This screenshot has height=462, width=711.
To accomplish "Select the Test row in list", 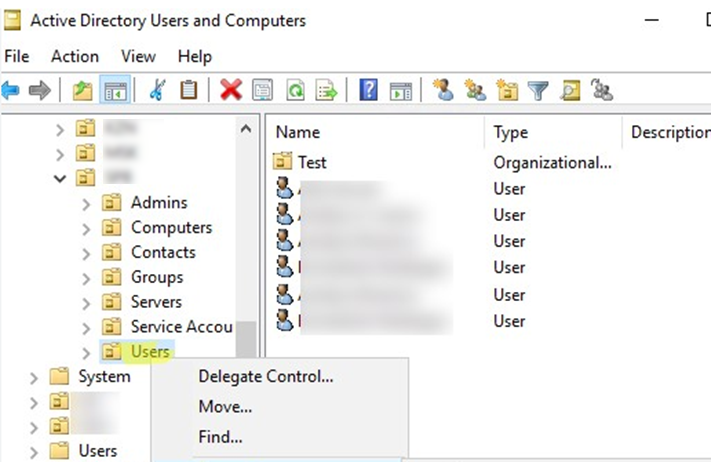I will [x=312, y=162].
